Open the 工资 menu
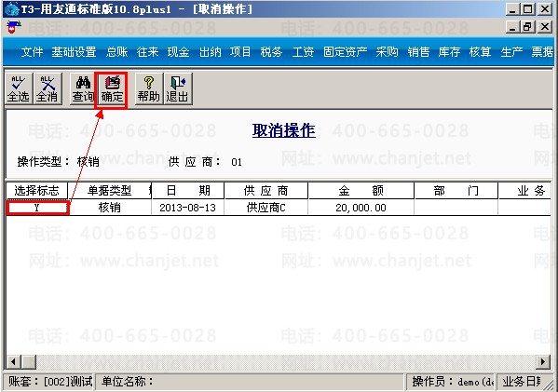The width and height of the screenshot is (558, 392). (303, 52)
